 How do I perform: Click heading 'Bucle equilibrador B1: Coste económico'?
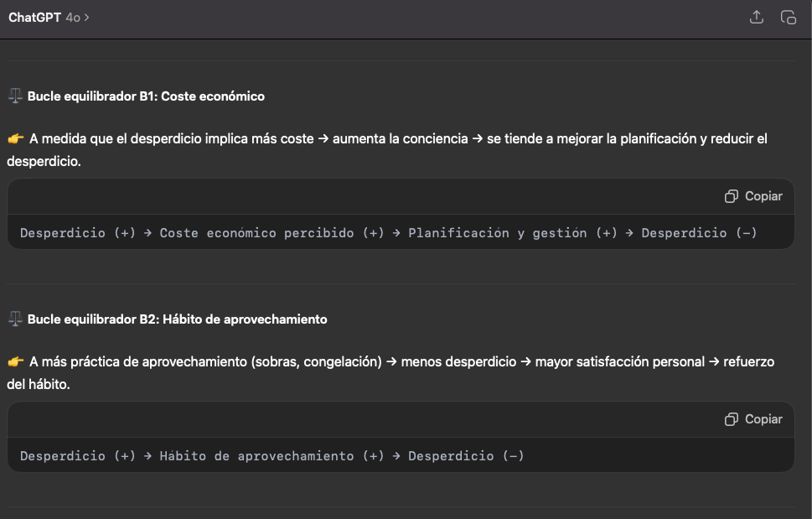pos(146,96)
